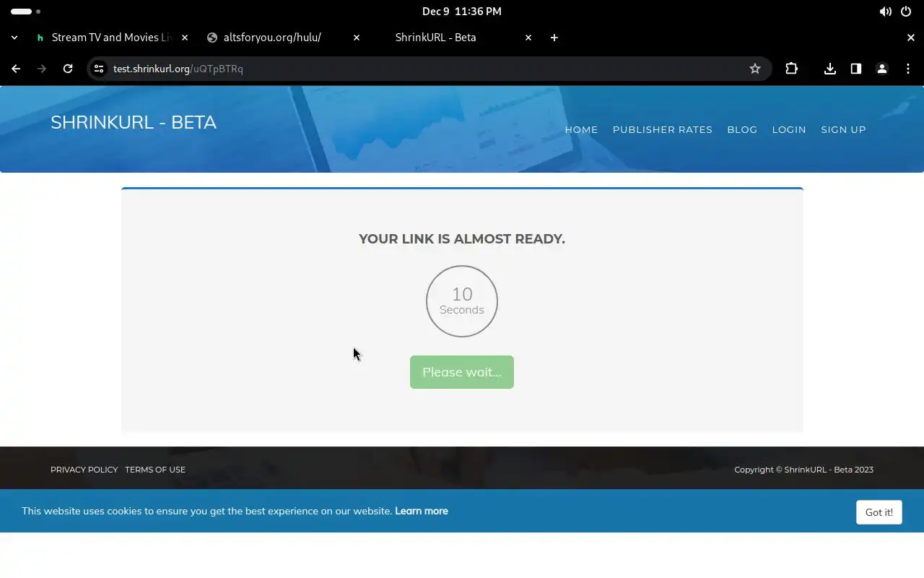
Task: Open the browser extensions puzzle icon
Action: (792, 69)
